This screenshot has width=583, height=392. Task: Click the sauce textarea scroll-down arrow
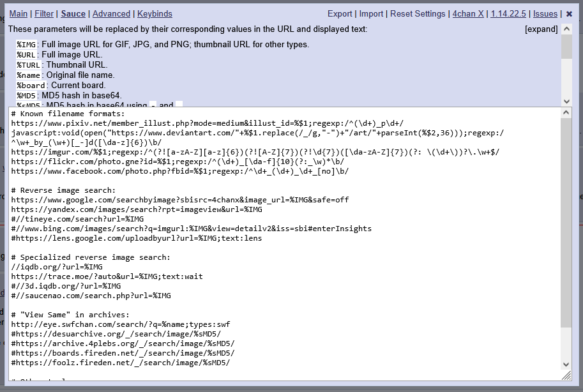(x=566, y=365)
